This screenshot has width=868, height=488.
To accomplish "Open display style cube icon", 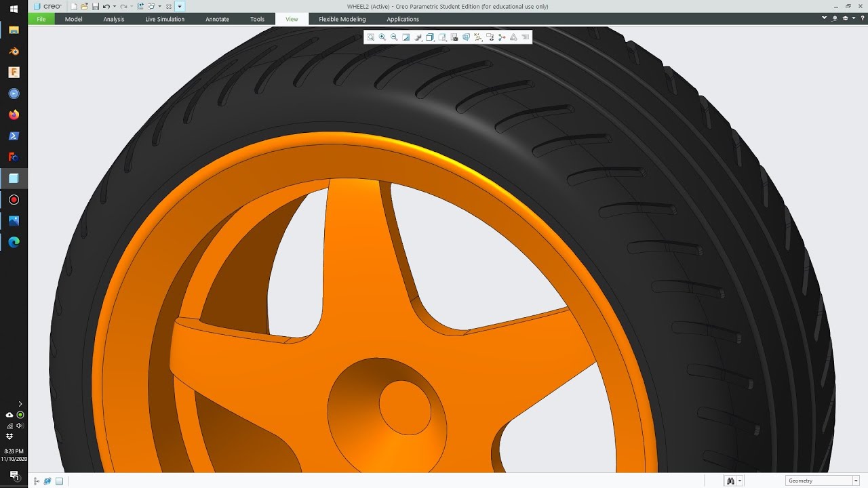I will (x=430, y=37).
